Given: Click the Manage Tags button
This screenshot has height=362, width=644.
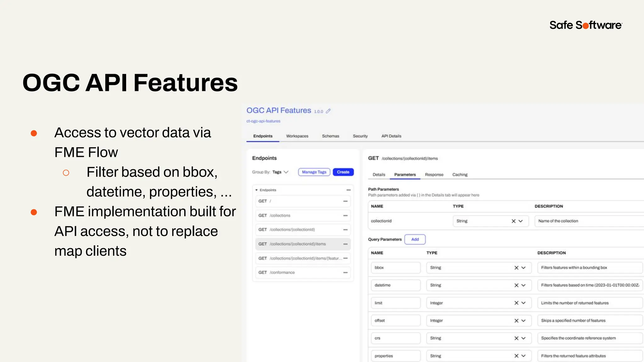Looking at the screenshot, I should coord(314,172).
